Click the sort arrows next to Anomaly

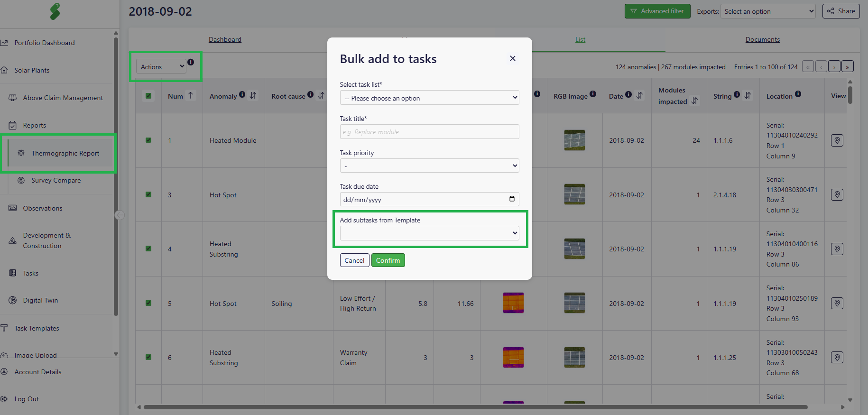click(x=253, y=96)
